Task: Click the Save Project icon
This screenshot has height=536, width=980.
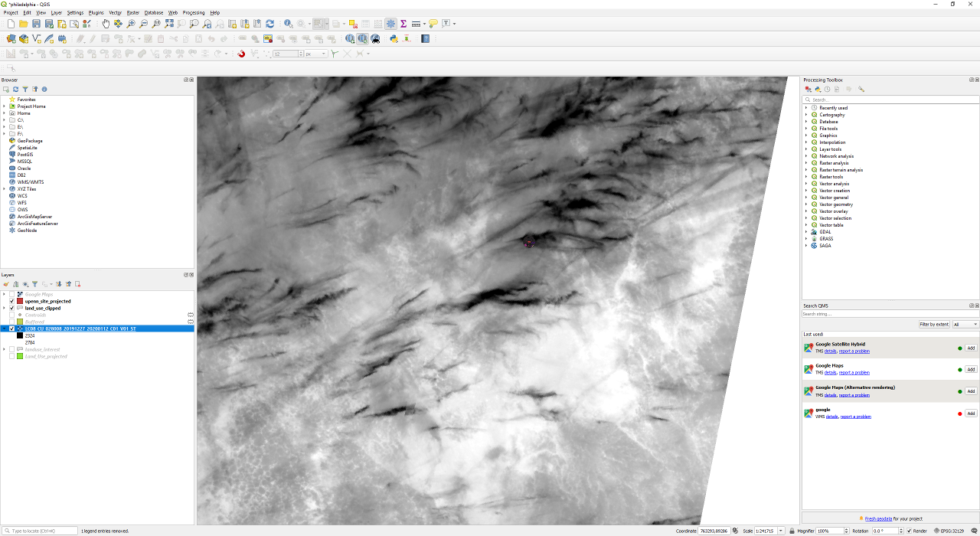Action: [36, 24]
